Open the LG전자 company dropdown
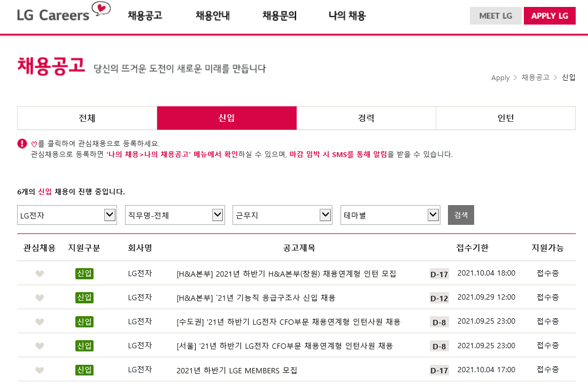588x384 pixels. tap(67, 215)
